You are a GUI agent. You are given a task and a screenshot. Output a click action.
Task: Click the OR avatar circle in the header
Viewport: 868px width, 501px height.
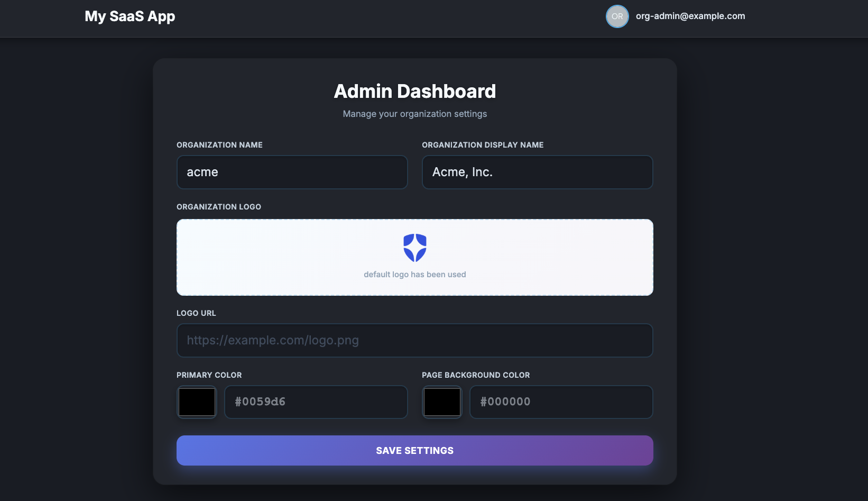point(617,16)
